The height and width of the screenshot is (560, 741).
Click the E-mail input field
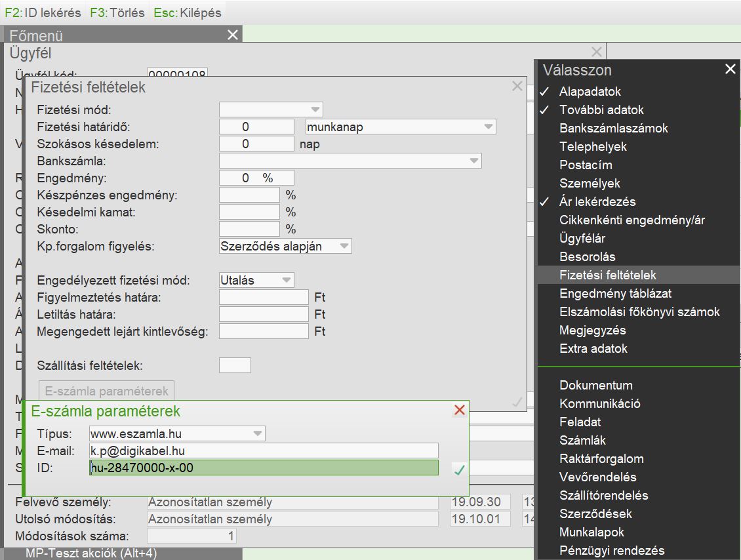264,450
